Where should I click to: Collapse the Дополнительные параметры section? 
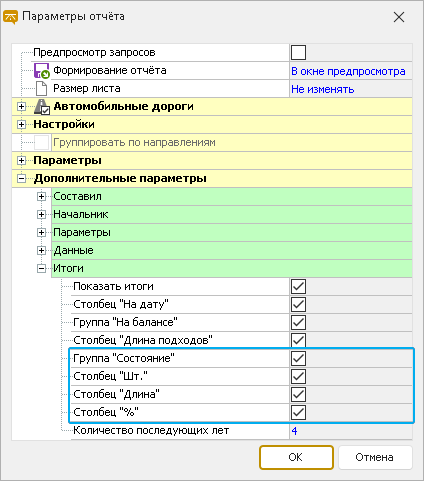[x=21, y=179]
